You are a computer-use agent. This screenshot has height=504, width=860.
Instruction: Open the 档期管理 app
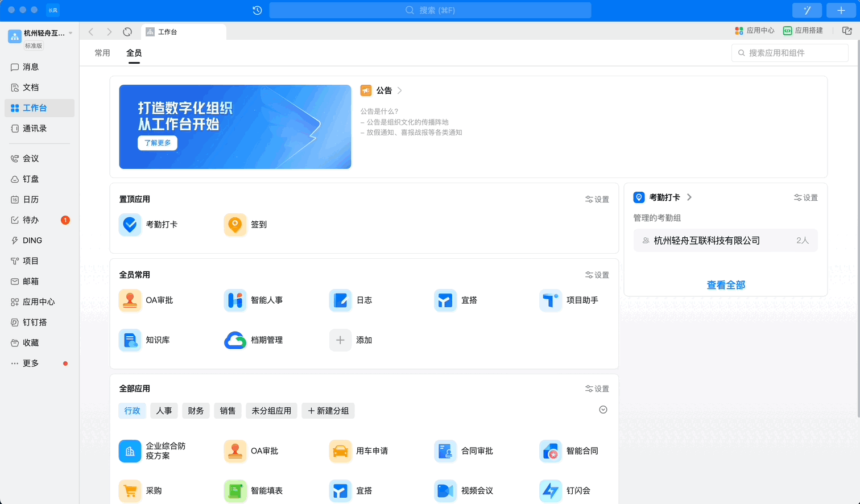coord(235,340)
